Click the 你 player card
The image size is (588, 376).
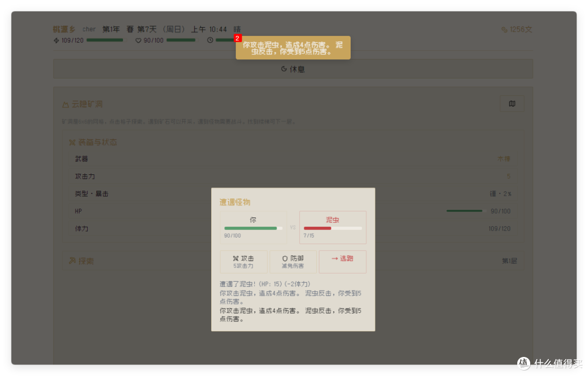(253, 227)
